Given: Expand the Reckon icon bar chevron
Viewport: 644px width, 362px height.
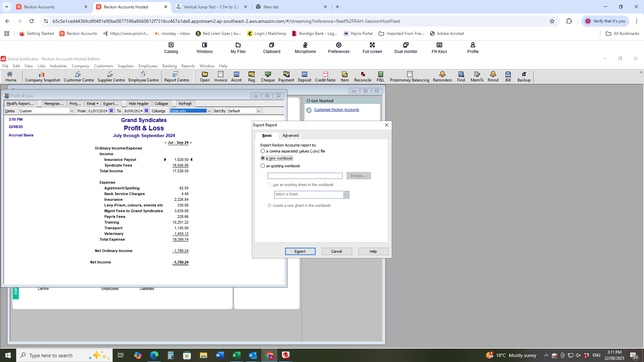Looking at the screenshot, I should (641, 72).
